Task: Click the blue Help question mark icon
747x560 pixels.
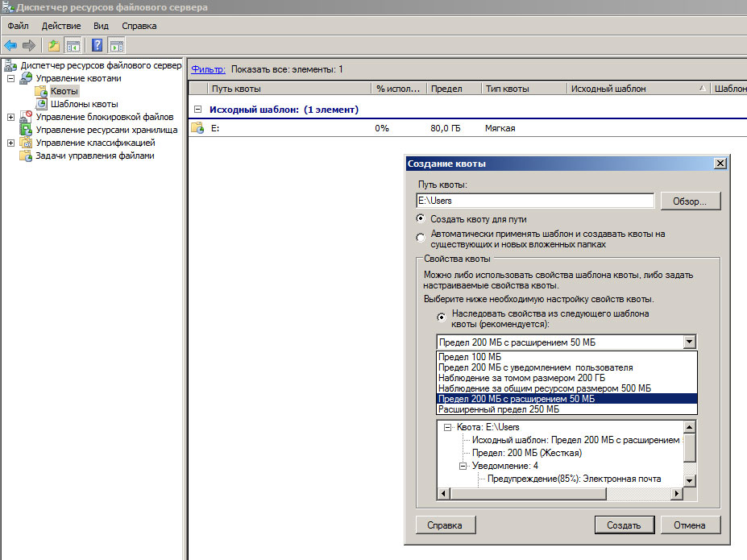Action: (97, 45)
